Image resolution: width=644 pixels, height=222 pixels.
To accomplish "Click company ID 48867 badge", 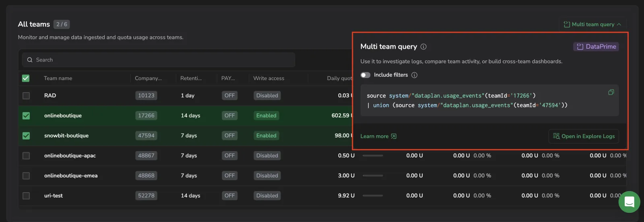I will [x=146, y=156].
